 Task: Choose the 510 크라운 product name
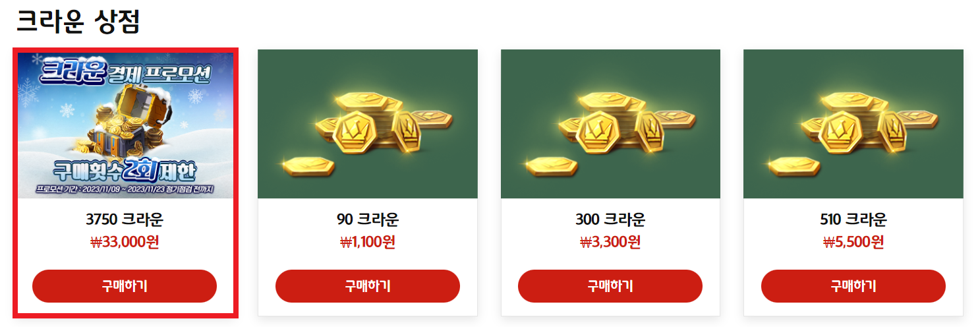[x=853, y=220]
